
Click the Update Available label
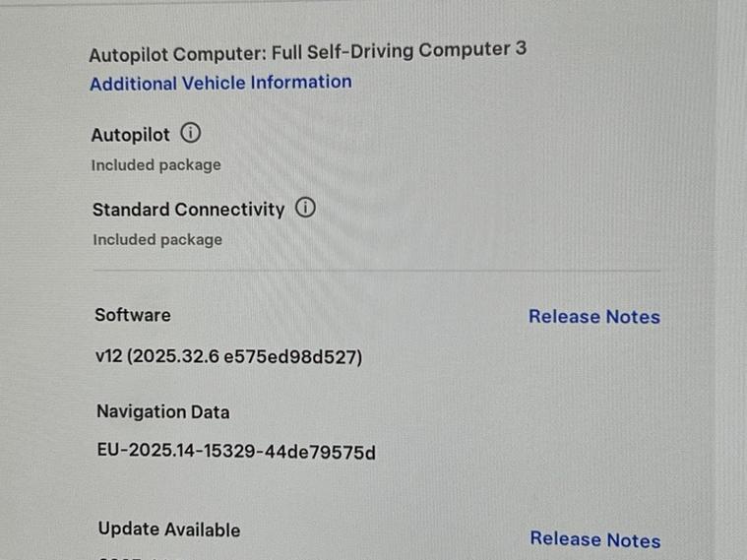coord(169,529)
